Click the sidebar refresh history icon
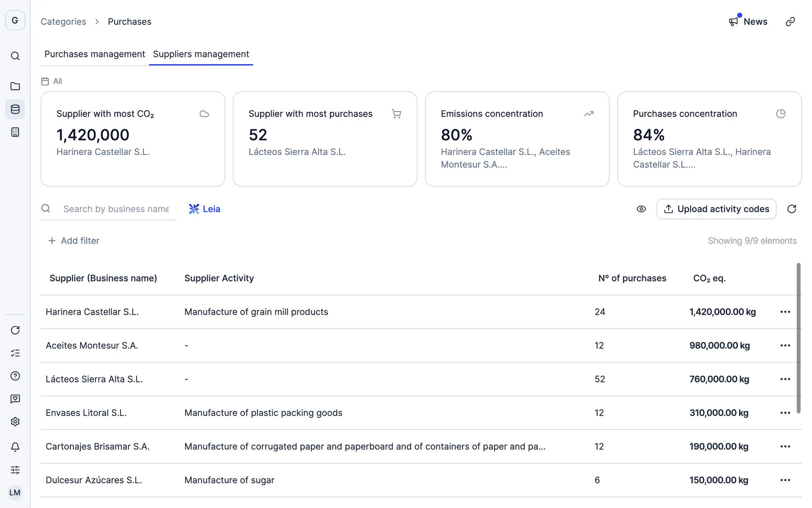The image size is (812, 508). [15, 330]
